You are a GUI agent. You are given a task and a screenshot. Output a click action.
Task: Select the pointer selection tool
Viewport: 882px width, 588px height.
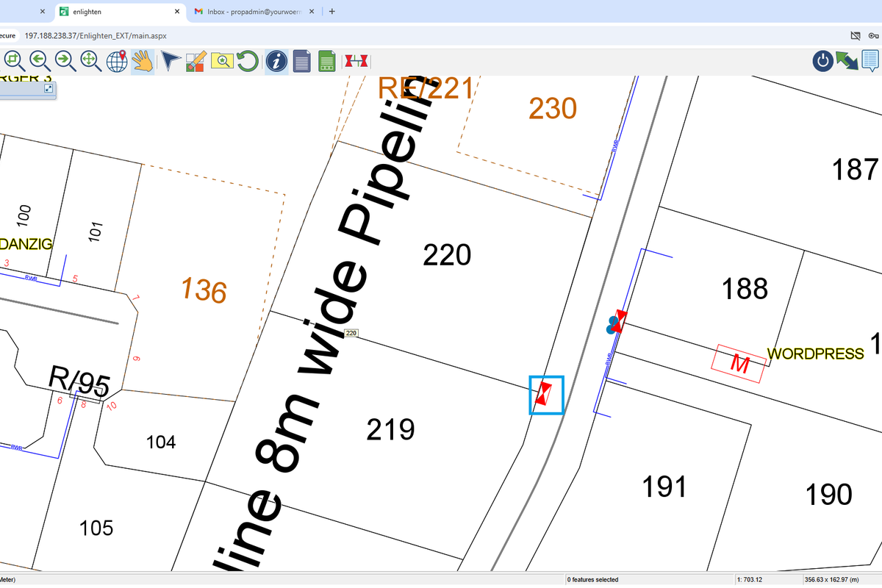point(169,62)
